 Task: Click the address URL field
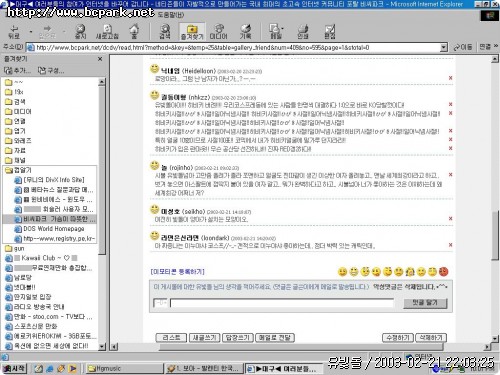click(x=233, y=47)
